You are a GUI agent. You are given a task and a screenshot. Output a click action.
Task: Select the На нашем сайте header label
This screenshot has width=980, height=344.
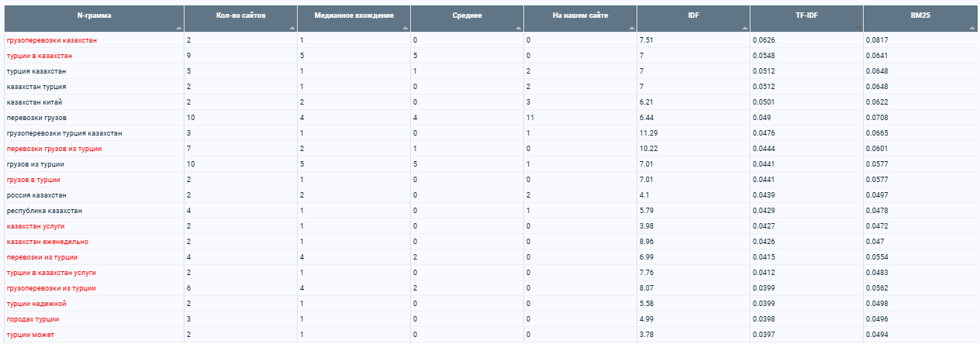click(x=580, y=15)
